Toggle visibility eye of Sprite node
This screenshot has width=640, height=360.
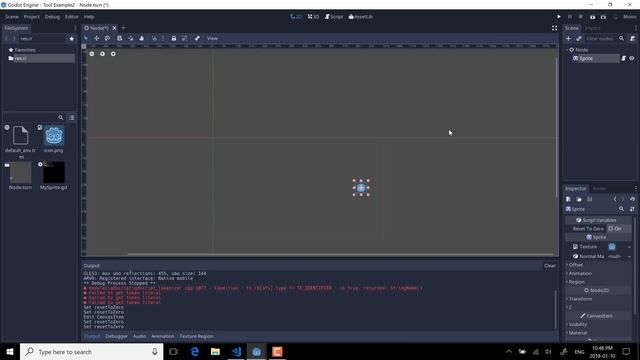coord(631,58)
